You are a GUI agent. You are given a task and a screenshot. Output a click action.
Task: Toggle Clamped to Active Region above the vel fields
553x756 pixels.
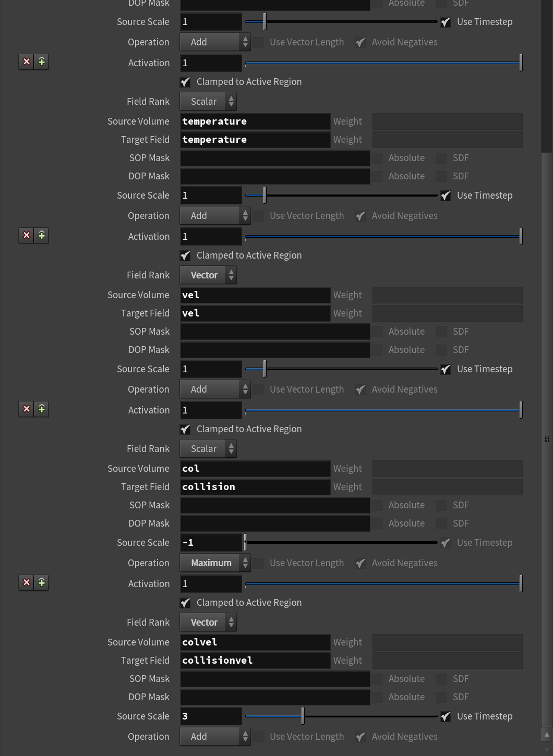(x=185, y=255)
